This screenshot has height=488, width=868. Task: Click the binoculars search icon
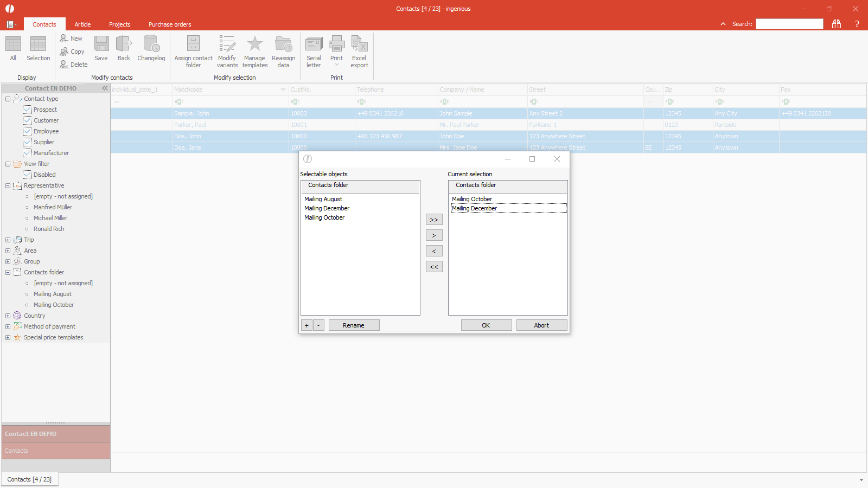[837, 24]
